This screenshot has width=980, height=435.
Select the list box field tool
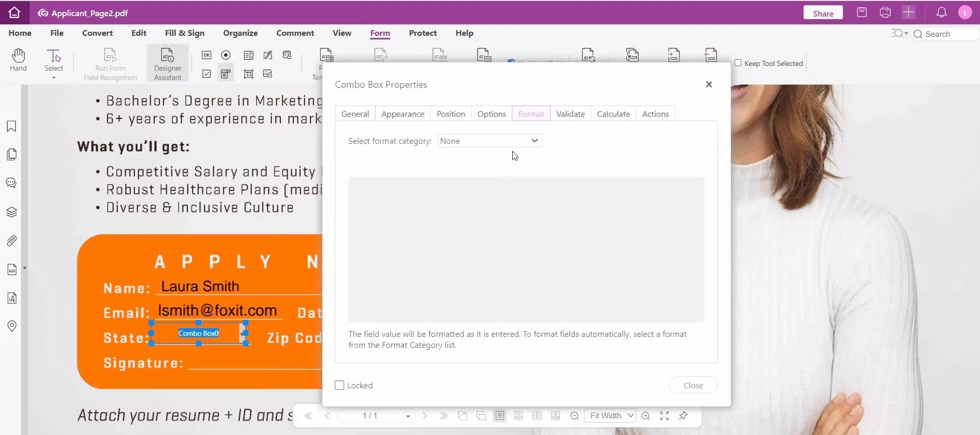249,55
